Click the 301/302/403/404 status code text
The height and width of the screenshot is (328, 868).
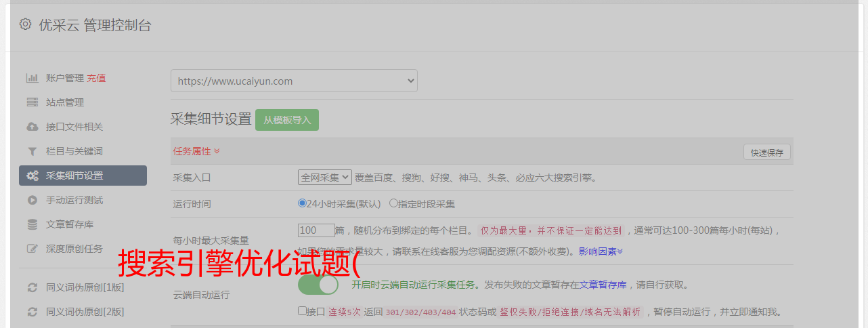[x=419, y=312]
